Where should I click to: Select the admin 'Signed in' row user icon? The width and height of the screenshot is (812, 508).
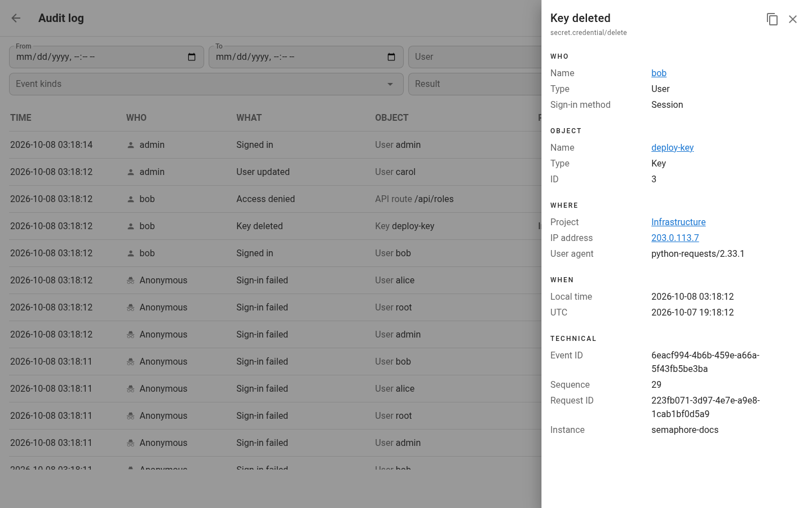coord(131,145)
